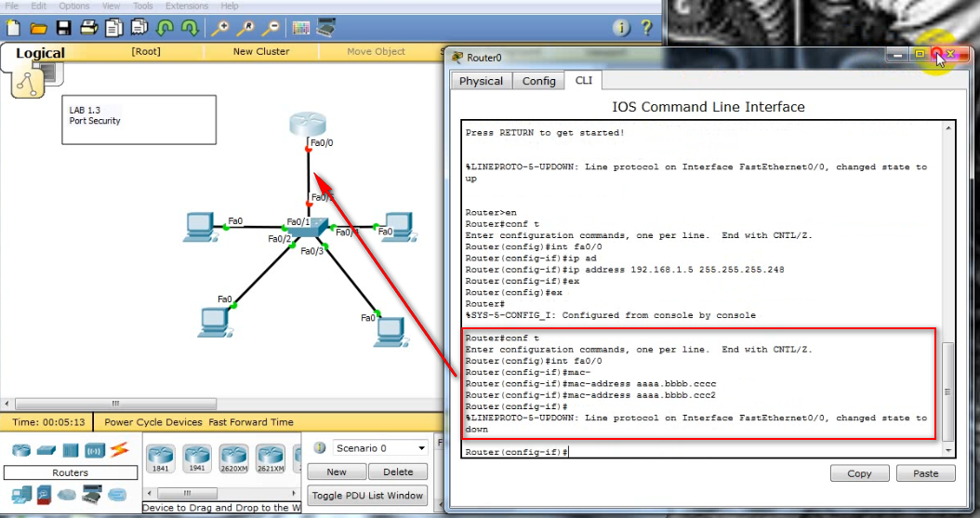Open the Edit menu
Viewport: 980px width, 518px height.
(38, 6)
